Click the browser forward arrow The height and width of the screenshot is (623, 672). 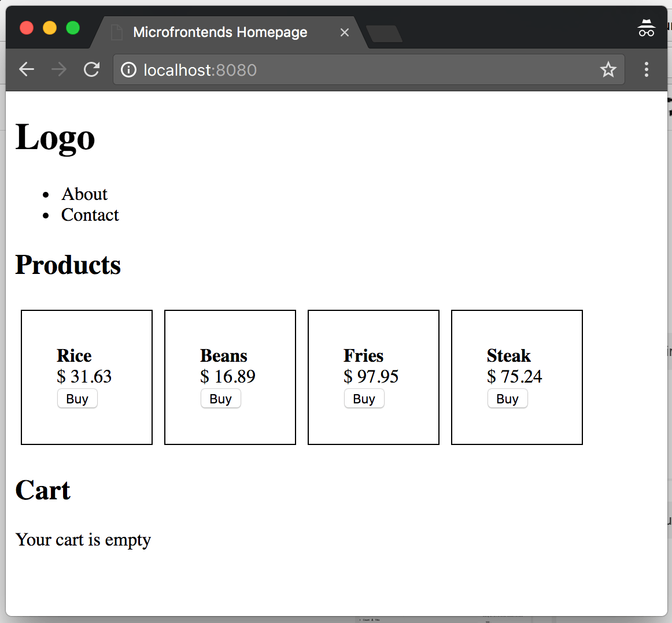[x=59, y=70]
